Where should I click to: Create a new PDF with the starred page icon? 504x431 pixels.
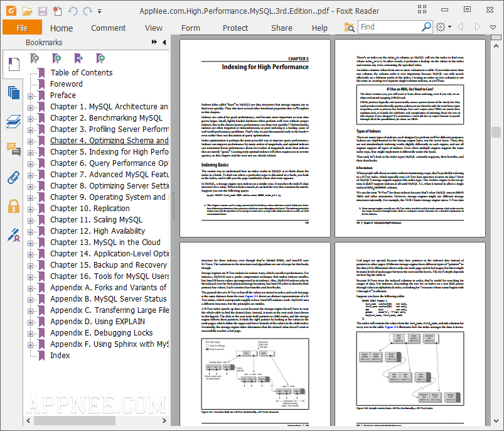coord(57,11)
